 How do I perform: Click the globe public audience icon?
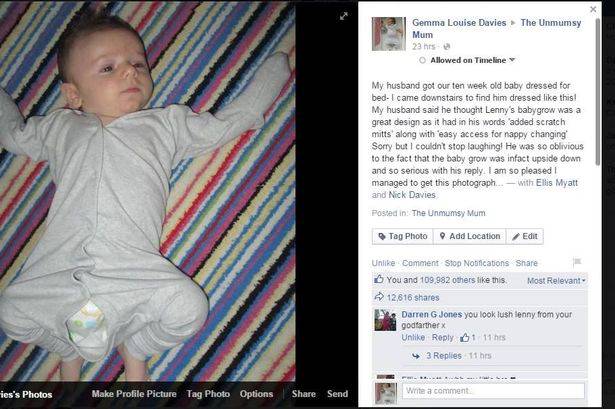click(x=446, y=46)
